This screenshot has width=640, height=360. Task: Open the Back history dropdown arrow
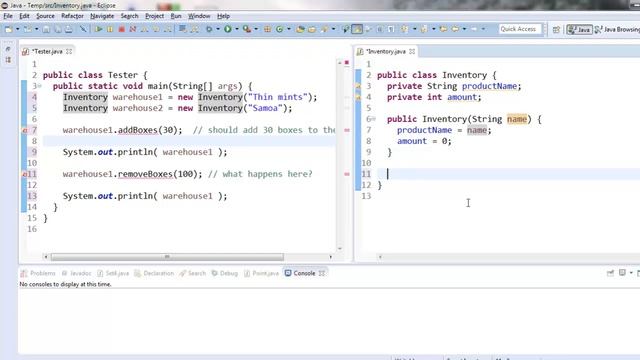[x=464, y=29]
